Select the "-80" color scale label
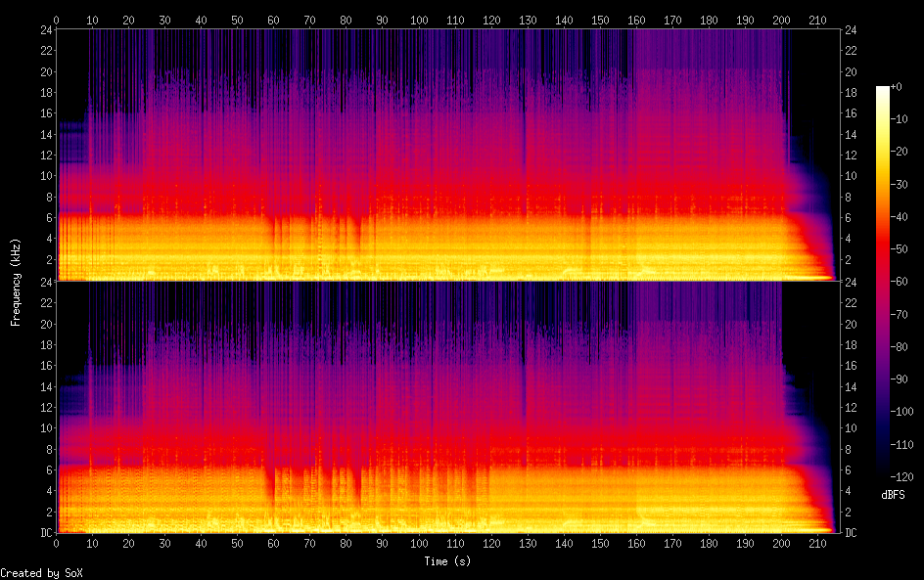 point(899,347)
